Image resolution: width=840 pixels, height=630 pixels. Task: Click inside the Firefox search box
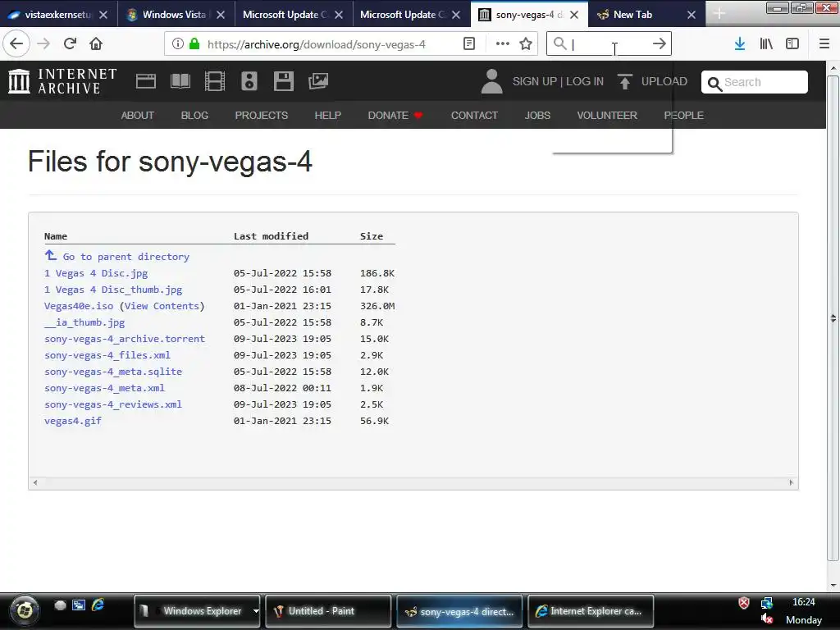[x=608, y=43]
